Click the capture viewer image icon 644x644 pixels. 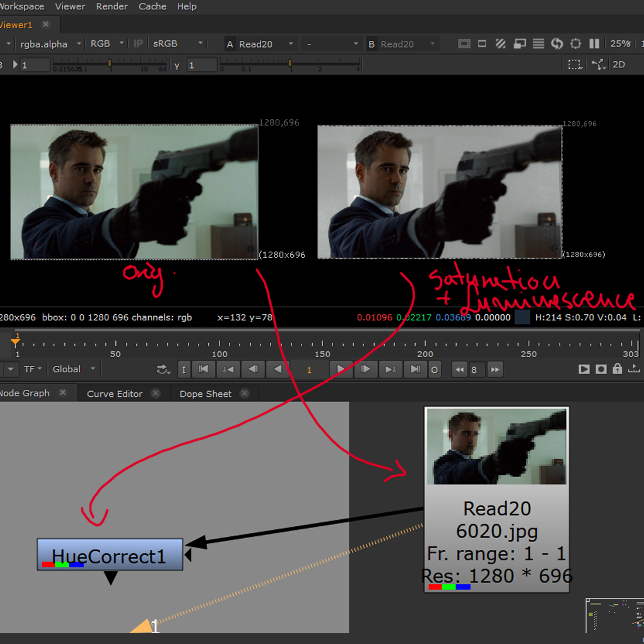tap(601, 369)
